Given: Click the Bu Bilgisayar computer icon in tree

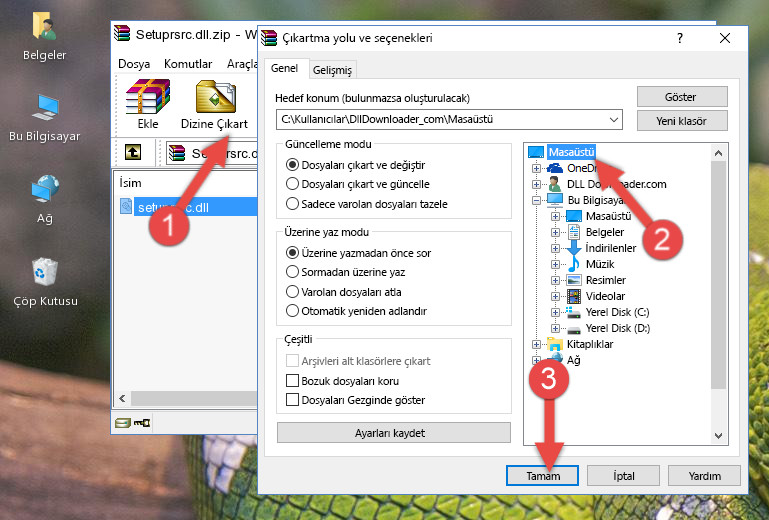Looking at the screenshot, I should (555, 200).
